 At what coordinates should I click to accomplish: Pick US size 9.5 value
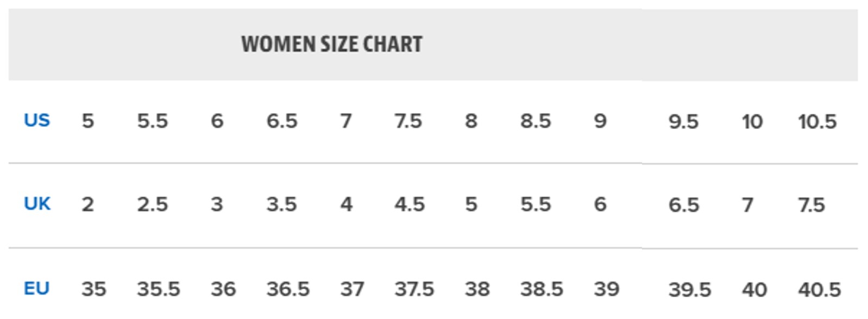click(x=683, y=122)
